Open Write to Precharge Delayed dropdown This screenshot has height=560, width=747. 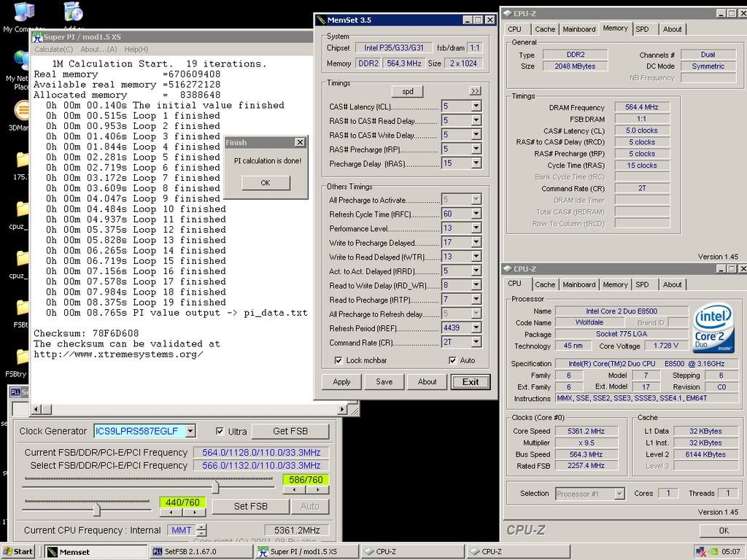[x=476, y=242]
